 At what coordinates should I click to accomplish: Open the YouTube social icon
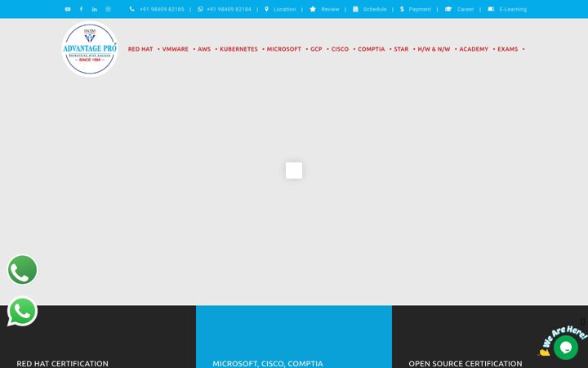(68, 9)
